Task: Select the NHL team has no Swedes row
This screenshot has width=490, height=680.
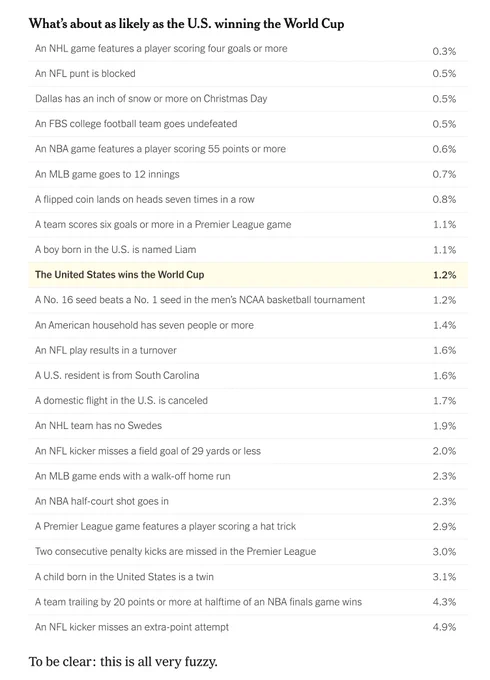Action: (248, 426)
